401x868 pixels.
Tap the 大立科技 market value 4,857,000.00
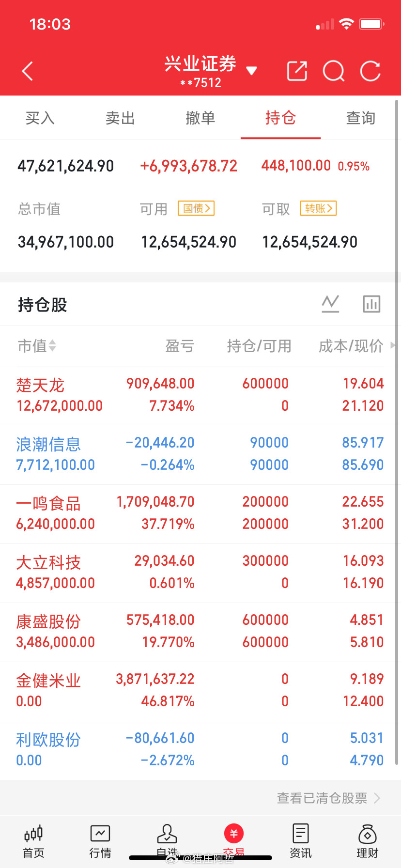click(56, 583)
